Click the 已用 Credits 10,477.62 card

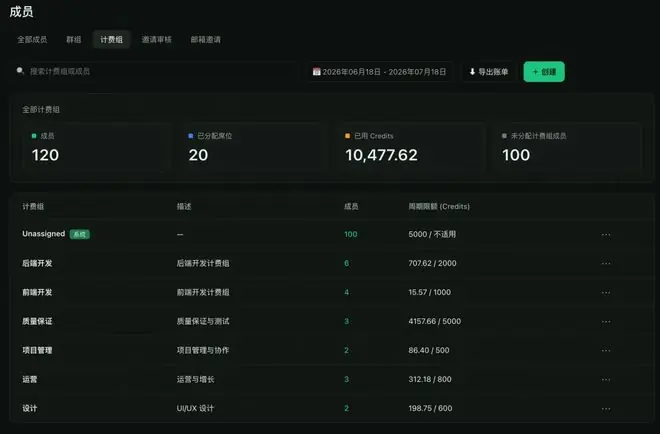(410, 147)
